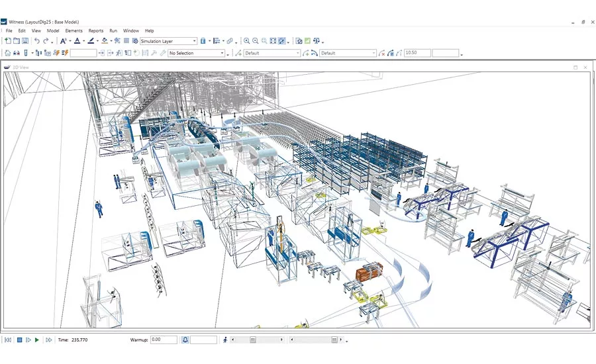Open the binoculars find icon
Screen dimensions: 596x364
(x=17, y=53)
